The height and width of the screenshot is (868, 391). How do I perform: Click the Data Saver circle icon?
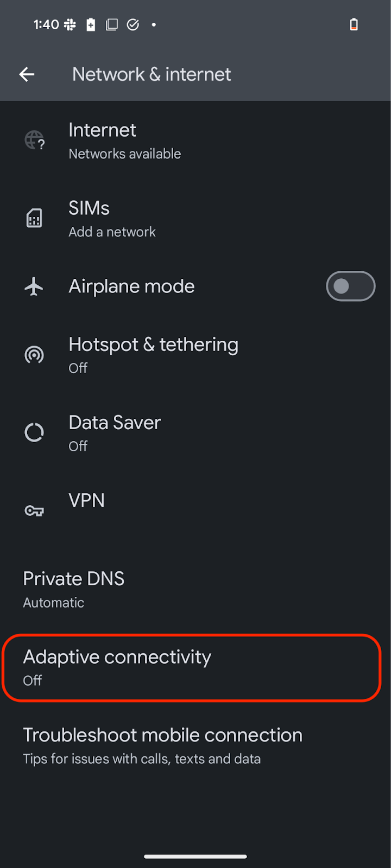click(x=34, y=432)
